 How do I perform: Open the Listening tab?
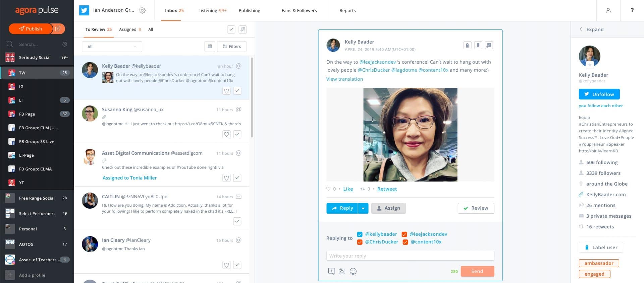212,11
